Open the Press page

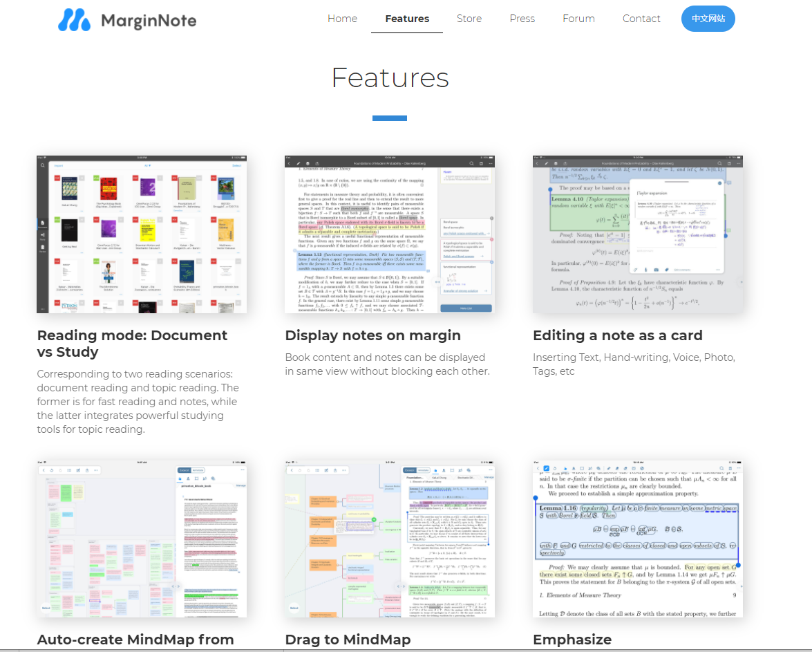pyautogui.click(x=522, y=19)
